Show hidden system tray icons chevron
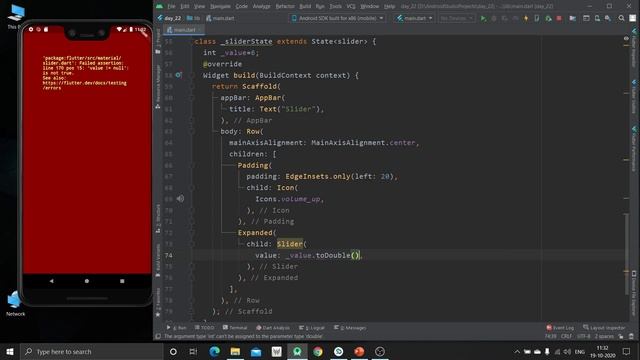Viewport: 640px width, 360px height. pyautogui.click(x=517, y=351)
